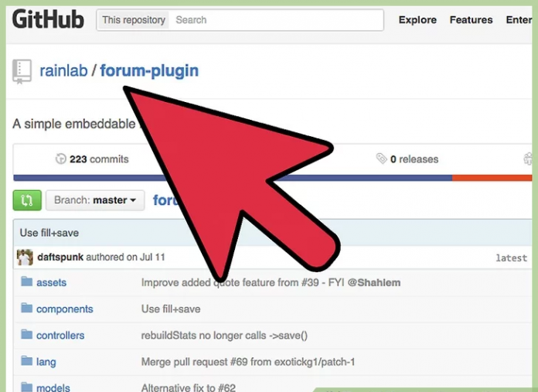Viewport: 538px width, 392px height.
Task: Click the repository book icon
Action: tap(22, 71)
